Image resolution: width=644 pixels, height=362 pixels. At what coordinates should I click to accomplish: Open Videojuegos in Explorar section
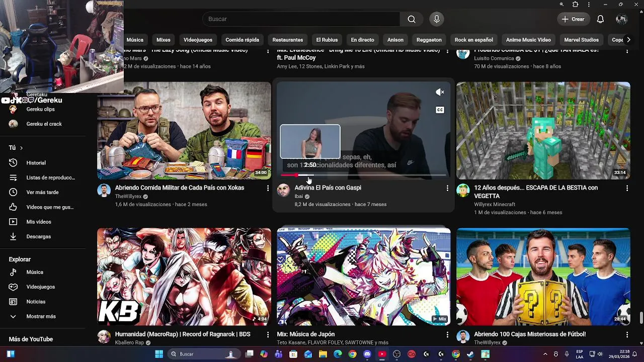point(41,287)
